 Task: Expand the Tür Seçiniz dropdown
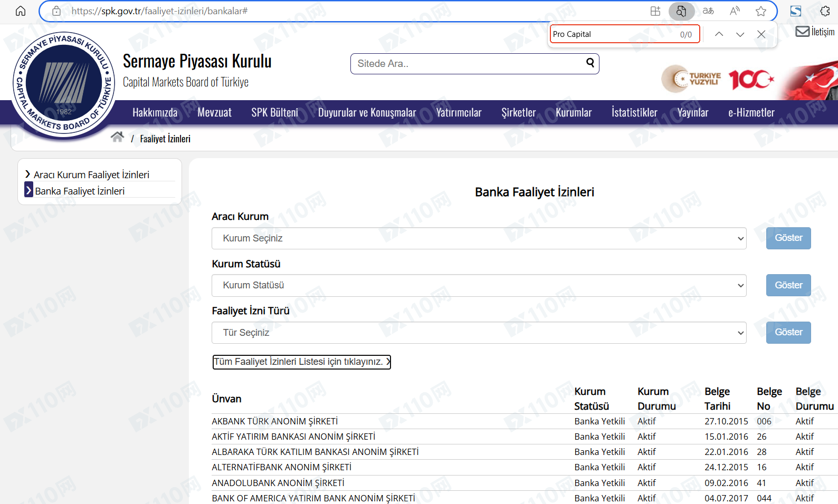pos(479,333)
